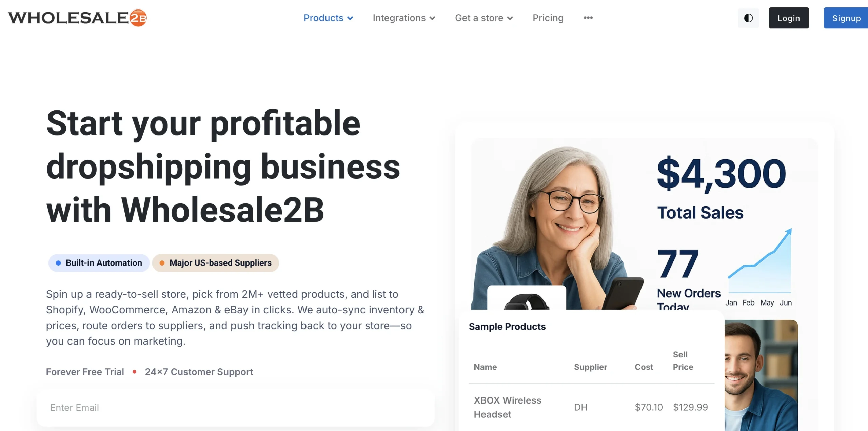The height and width of the screenshot is (431, 868).
Task: Click the red dot beside Customer Support
Action: [135, 372]
